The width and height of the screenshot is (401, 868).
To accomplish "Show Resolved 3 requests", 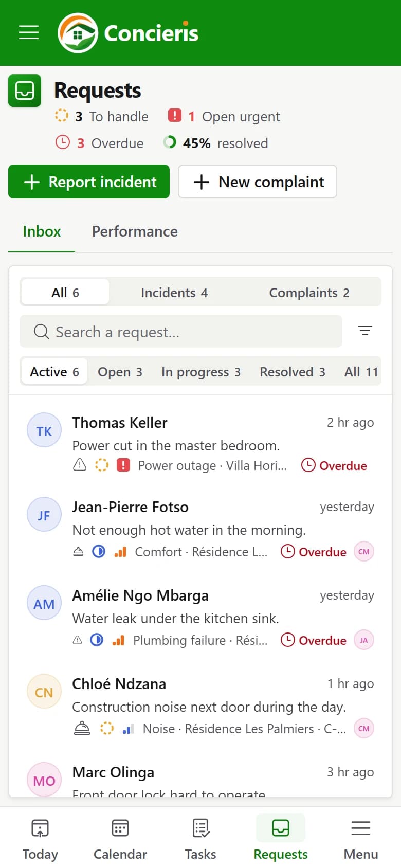I will (293, 372).
